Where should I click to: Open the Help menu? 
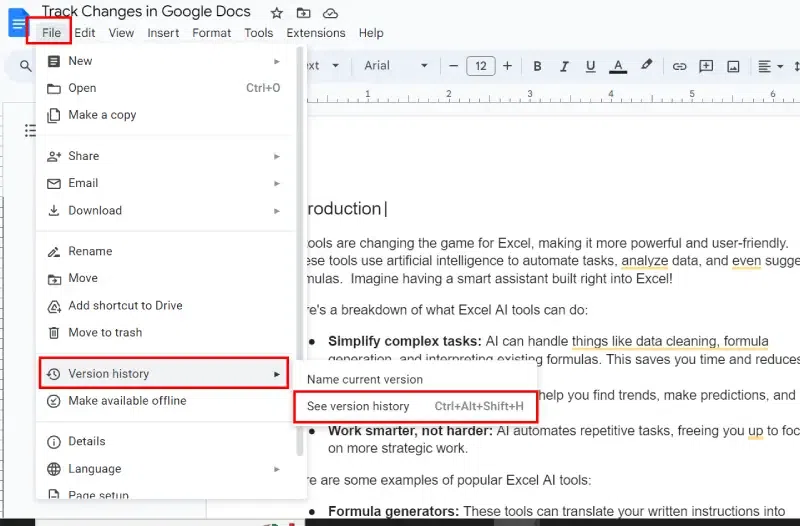371,33
